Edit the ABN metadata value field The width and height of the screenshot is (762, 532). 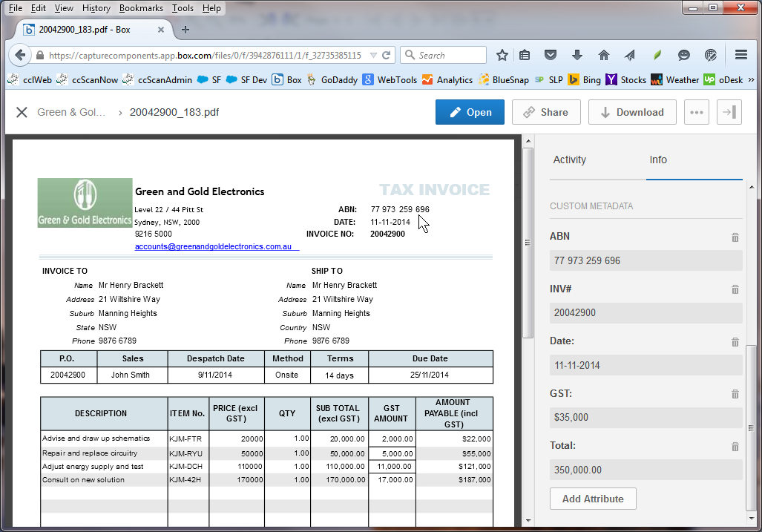[646, 260]
